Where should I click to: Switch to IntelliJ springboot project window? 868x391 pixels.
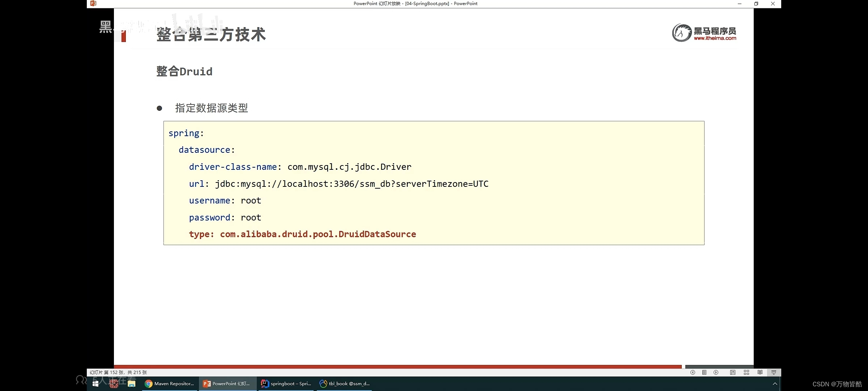pyautogui.click(x=286, y=384)
